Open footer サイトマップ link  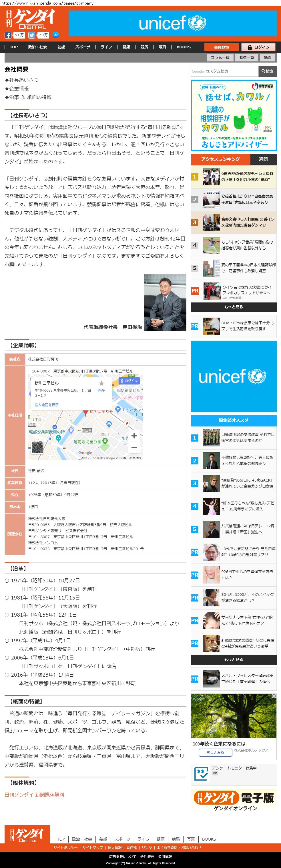93,847
